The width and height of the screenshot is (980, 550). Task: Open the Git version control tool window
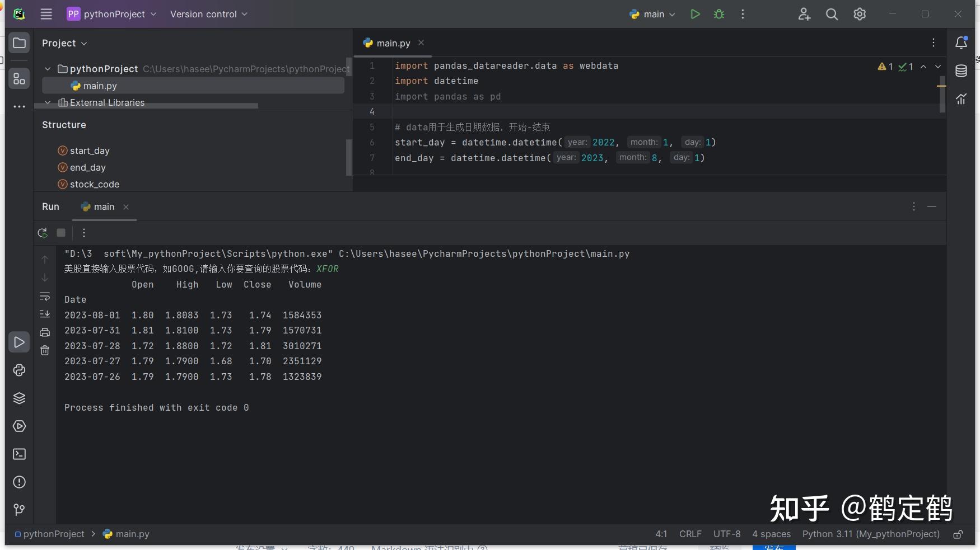[19, 510]
